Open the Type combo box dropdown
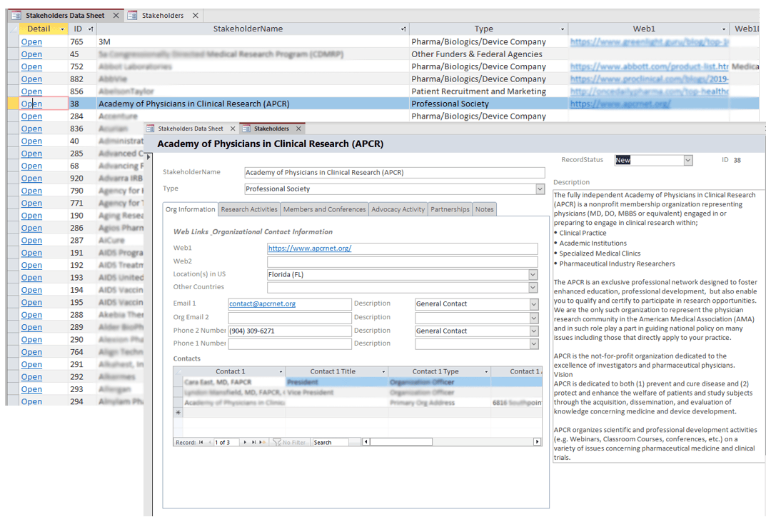The image size is (771, 532). pyautogui.click(x=540, y=189)
